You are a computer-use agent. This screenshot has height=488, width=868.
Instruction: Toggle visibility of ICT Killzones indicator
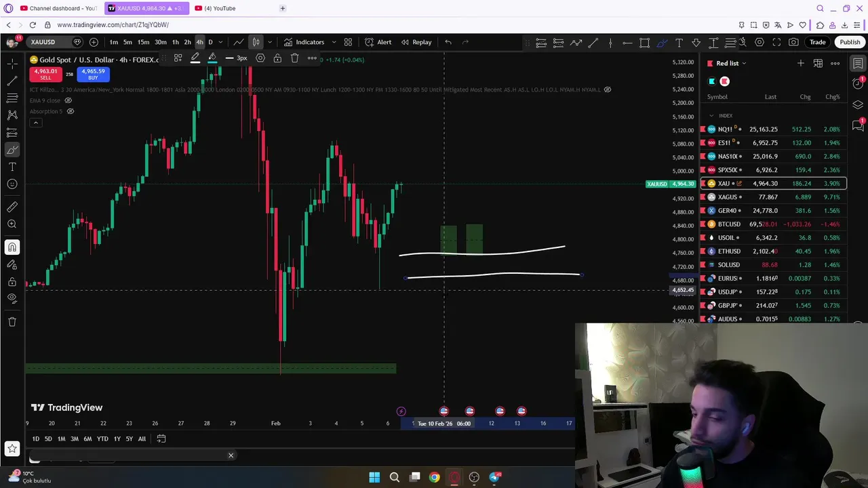608,89
